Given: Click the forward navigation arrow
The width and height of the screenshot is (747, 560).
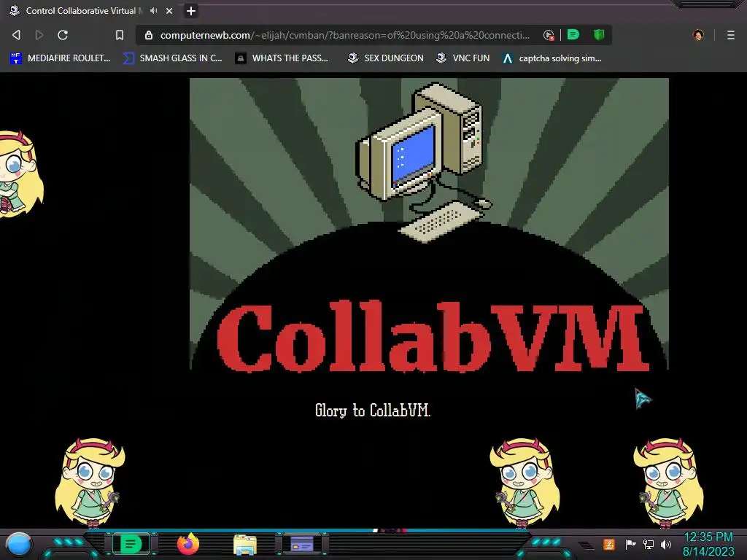Looking at the screenshot, I should click(39, 35).
